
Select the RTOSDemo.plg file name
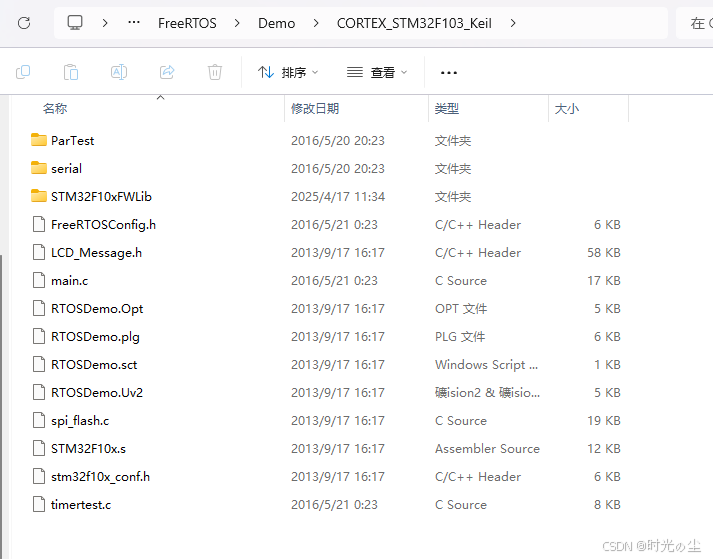point(95,337)
